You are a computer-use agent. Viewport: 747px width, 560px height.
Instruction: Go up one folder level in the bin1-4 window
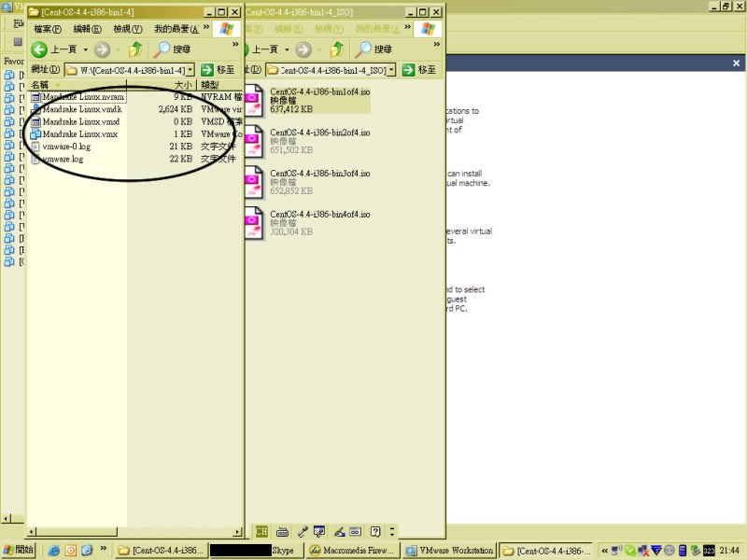[x=135, y=49]
